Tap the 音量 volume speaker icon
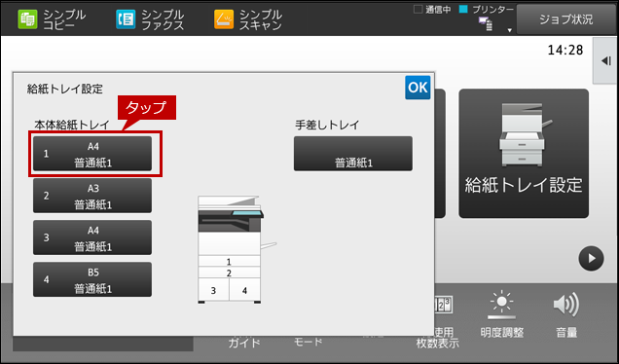The width and height of the screenshot is (619, 364). 566,305
